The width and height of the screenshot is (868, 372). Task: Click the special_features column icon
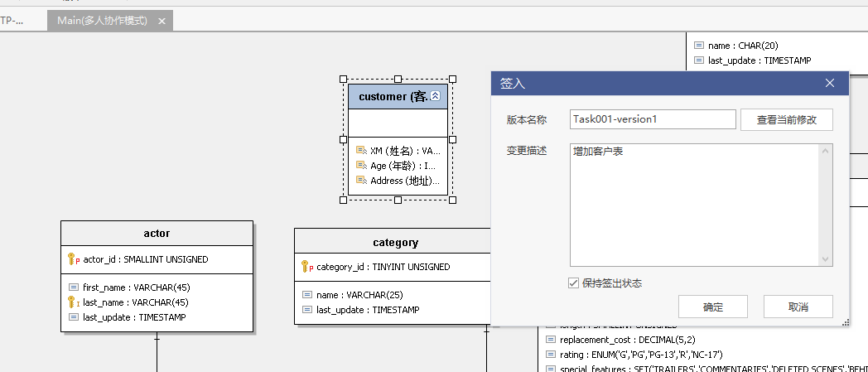coord(550,369)
